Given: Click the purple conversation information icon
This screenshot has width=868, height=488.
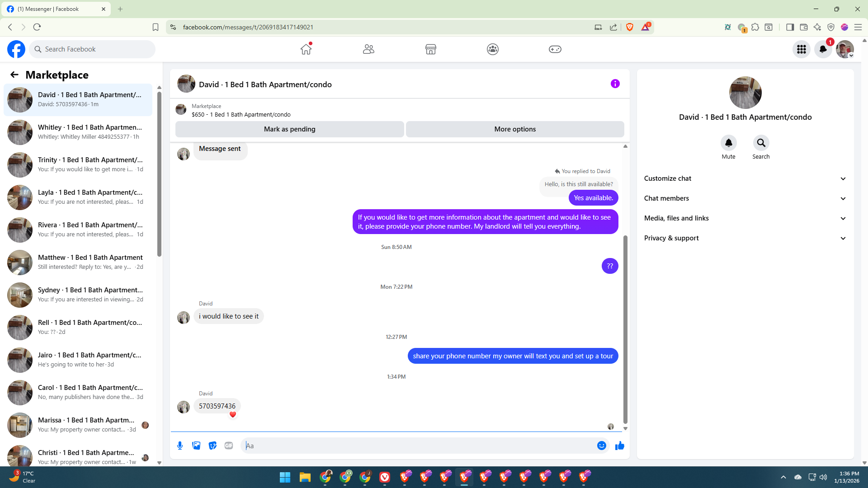Looking at the screenshot, I should (x=615, y=84).
